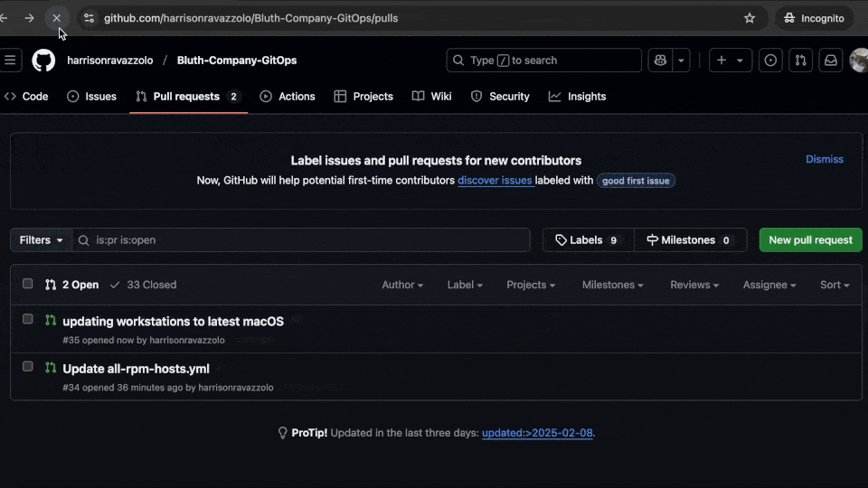Show the 2 Open pull requests
This screenshot has width=868, height=488.
pos(72,285)
